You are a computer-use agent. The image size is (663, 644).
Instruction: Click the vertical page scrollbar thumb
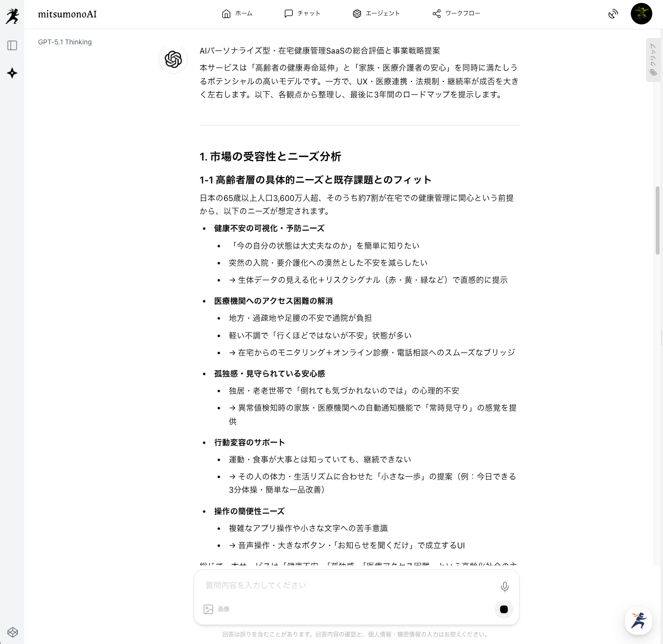click(x=658, y=220)
